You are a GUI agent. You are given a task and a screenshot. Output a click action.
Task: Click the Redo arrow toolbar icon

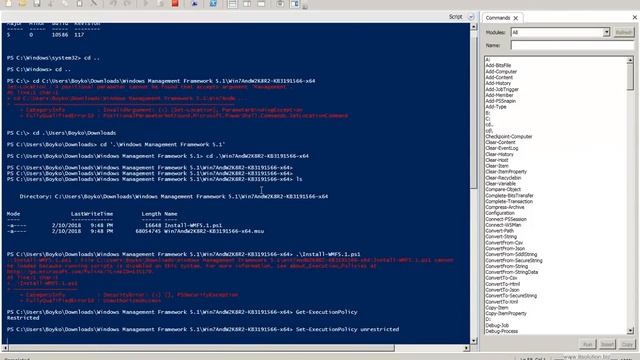pyautogui.click(x=127, y=3)
